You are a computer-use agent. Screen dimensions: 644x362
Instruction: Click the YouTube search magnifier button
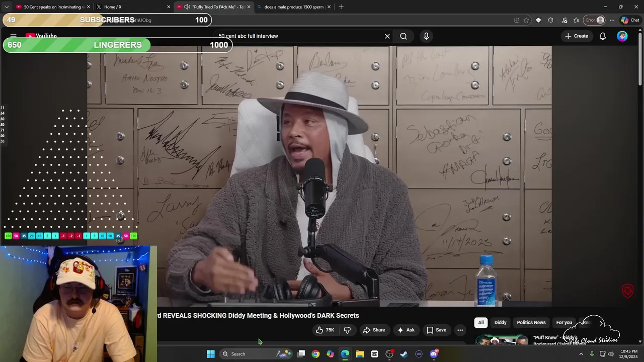coord(404,36)
